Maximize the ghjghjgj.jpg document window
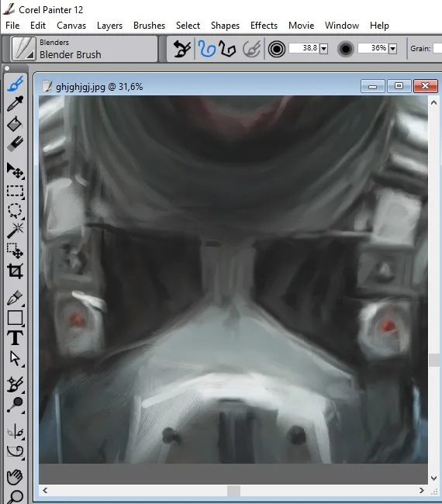The image size is (442, 504). pyautogui.click(x=399, y=86)
